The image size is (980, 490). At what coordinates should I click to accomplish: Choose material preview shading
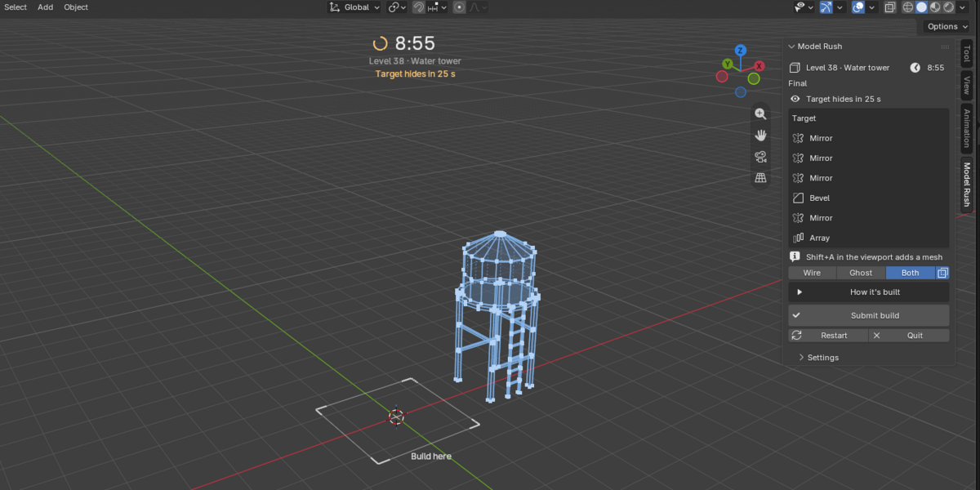point(935,7)
